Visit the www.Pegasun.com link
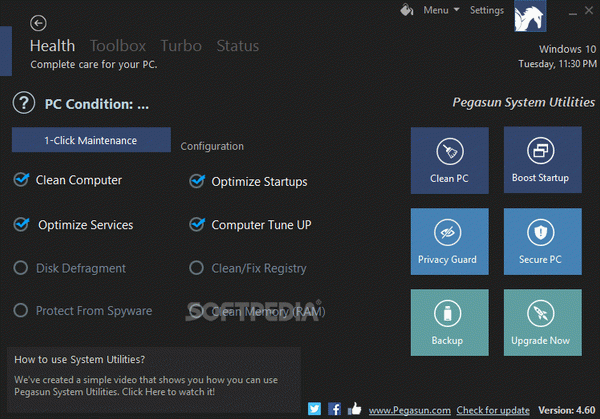 409,411
